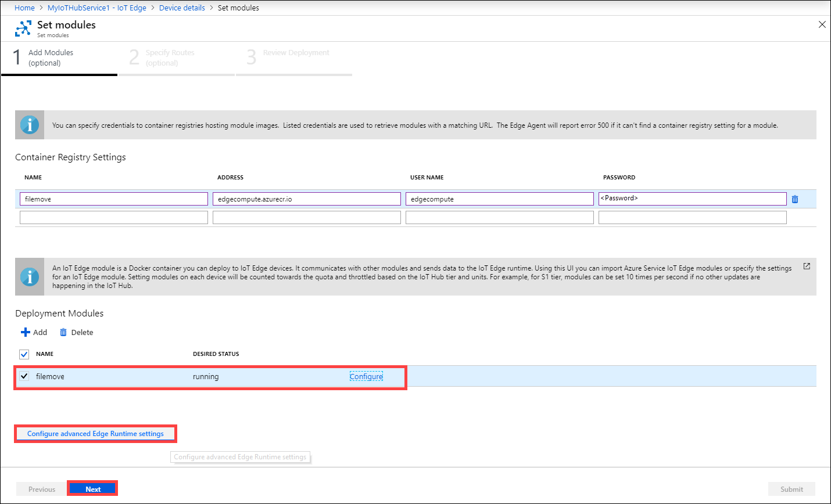
Task: Click the Password input field
Action: [692, 199]
